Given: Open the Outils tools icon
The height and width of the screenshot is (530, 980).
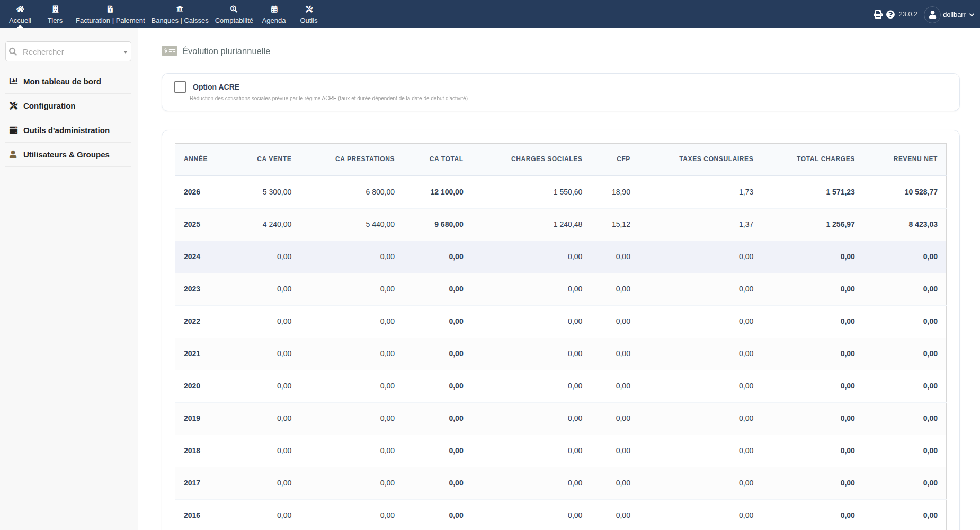Looking at the screenshot, I should pyautogui.click(x=309, y=9).
